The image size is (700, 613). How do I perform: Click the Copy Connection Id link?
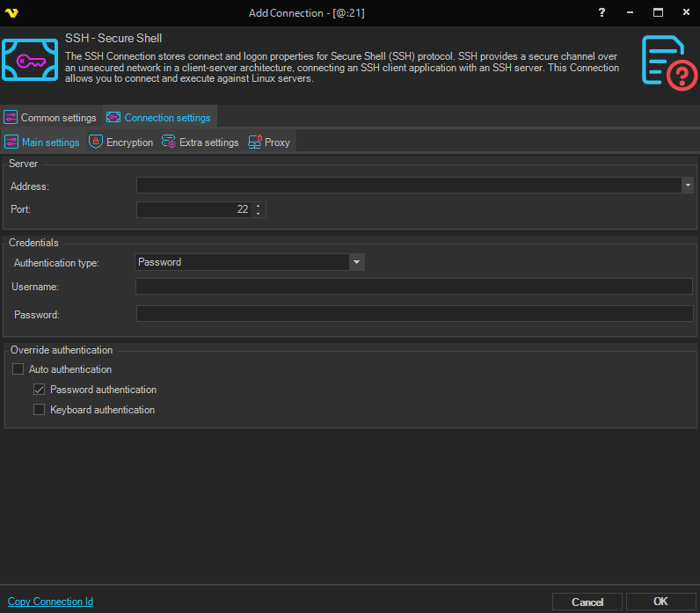point(50,602)
